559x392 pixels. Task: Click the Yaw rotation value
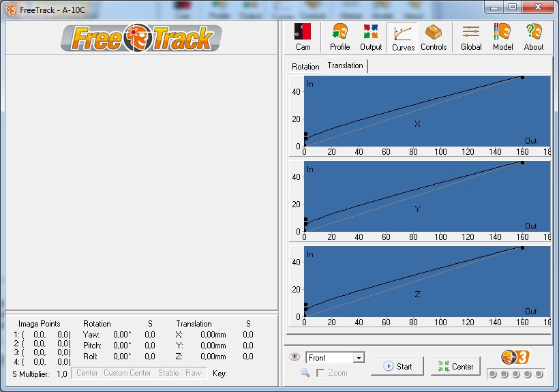point(122,335)
